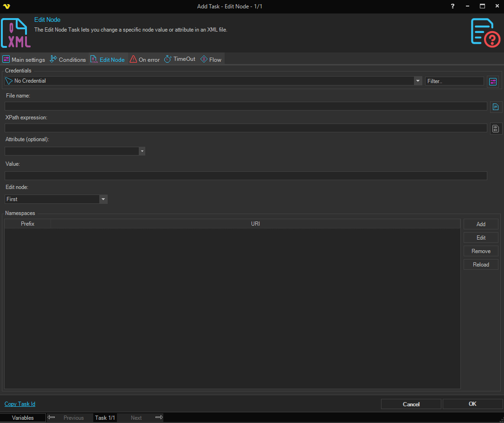Confirm with the OK button
This screenshot has width=504, height=423.
[x=472, y=404]
